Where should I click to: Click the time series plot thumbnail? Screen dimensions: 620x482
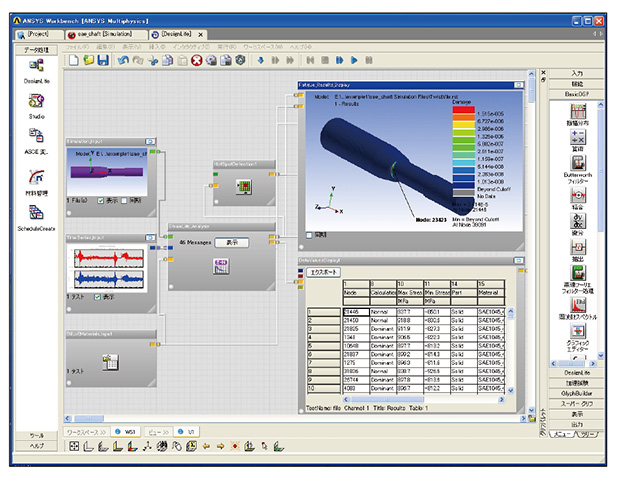[x=108, y=268]
